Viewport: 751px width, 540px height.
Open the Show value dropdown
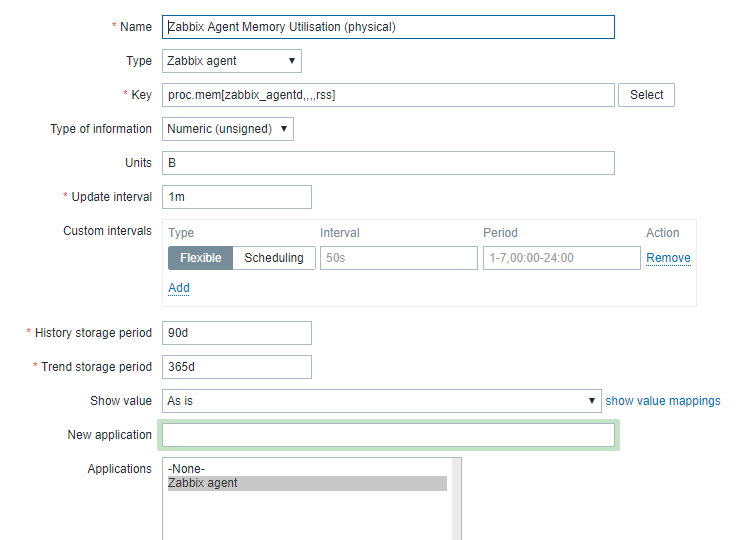pos(382,401)
